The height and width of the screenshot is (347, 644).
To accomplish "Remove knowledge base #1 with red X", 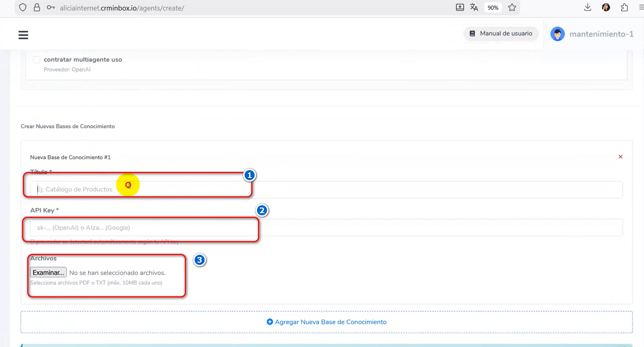I will pyautogui.click(x=620, y=157).
